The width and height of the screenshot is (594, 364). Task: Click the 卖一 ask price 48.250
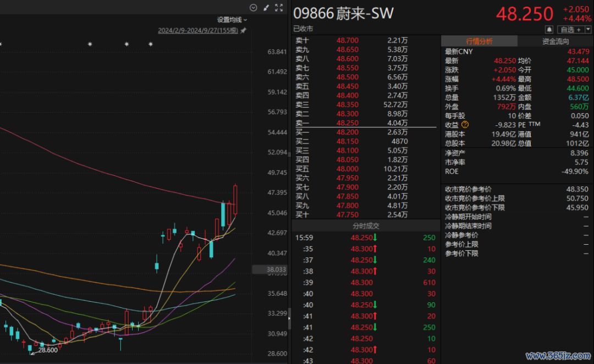click(348, 123)
